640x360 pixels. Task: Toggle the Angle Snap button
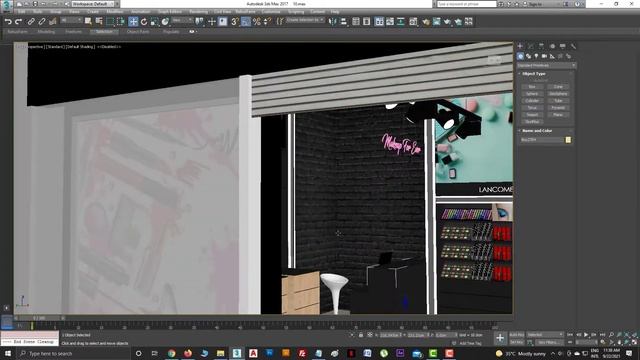245,22
